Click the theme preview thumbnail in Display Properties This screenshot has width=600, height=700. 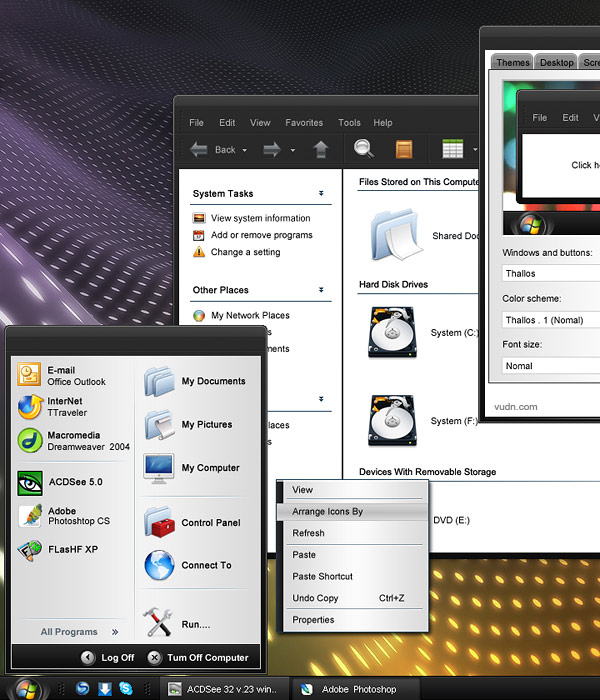(x=551, y=158)
